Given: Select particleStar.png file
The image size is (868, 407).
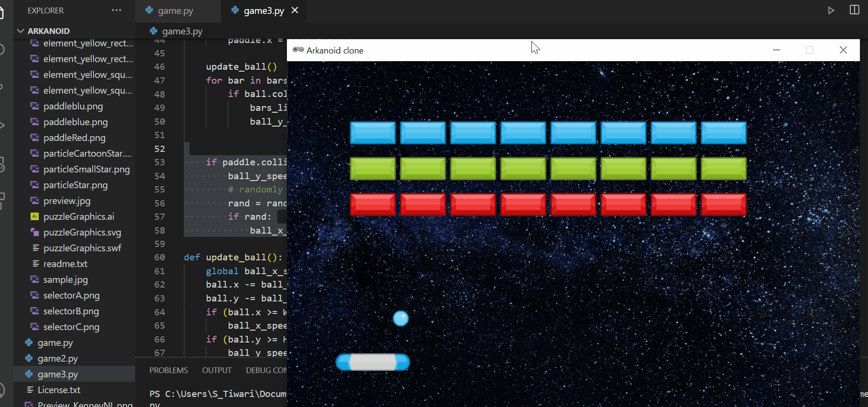Looking at the screenshot, I should [75, 185].
